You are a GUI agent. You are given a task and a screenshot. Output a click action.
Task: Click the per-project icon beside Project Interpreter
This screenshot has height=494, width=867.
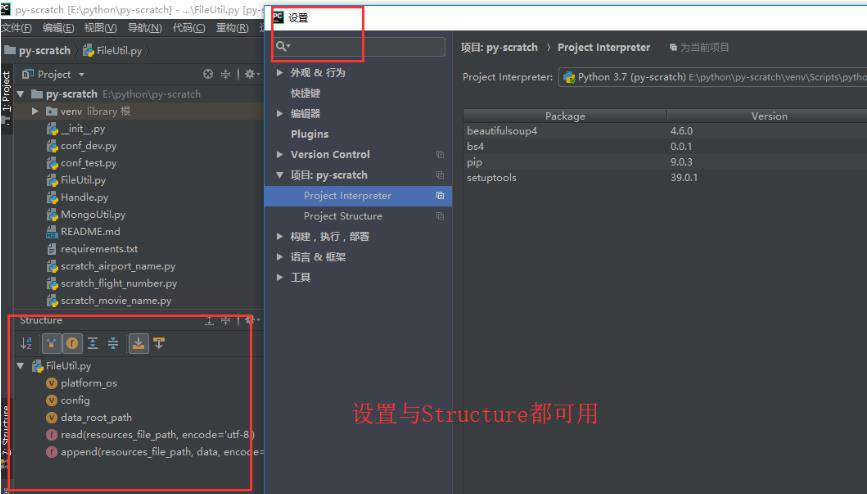pos(440,196)
